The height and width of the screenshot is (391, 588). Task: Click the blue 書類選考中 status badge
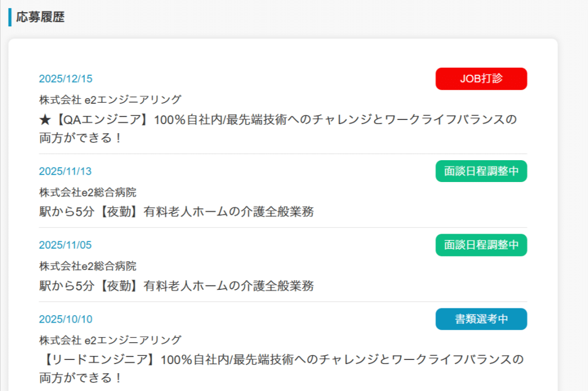click(481, 319)
